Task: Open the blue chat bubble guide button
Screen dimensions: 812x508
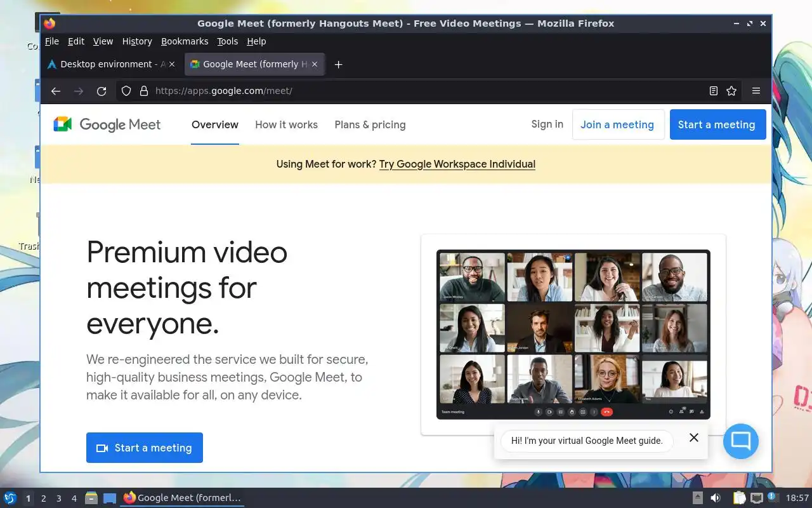Action: point(741,441)
